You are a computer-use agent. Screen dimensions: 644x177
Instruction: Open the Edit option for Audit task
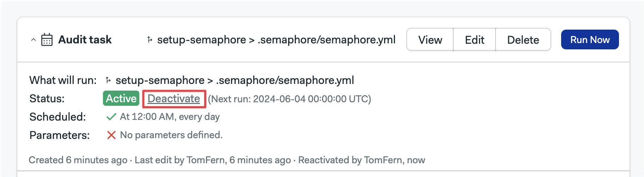[474, 40]
